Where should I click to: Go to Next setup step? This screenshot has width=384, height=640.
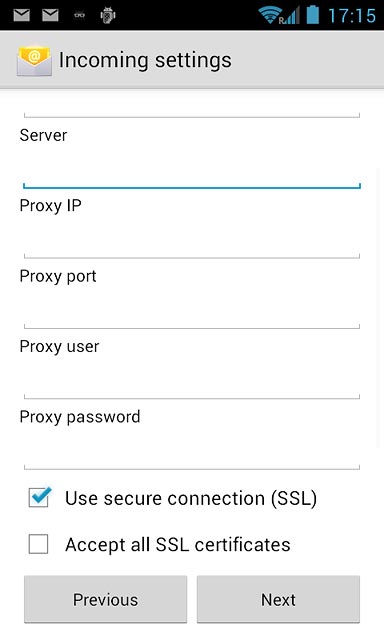click(x=278, y=599)
